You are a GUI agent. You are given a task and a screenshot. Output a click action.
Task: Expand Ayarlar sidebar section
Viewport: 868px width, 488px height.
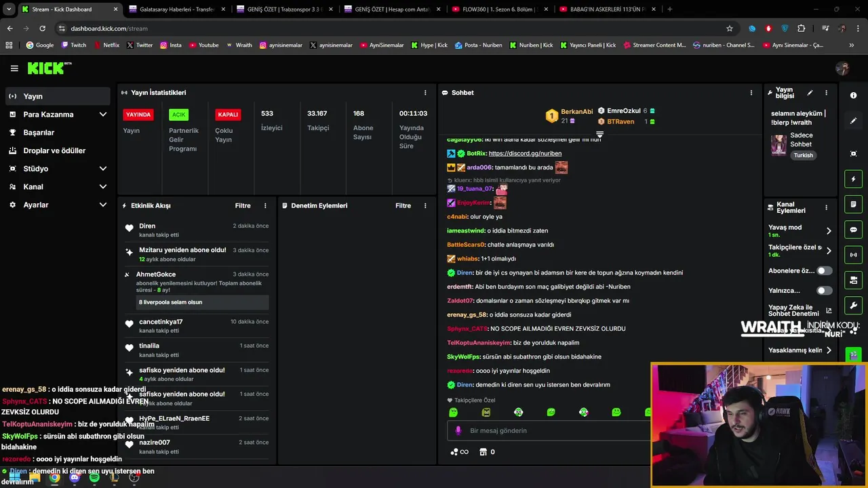pyautogui.click(x=102, y=205)
